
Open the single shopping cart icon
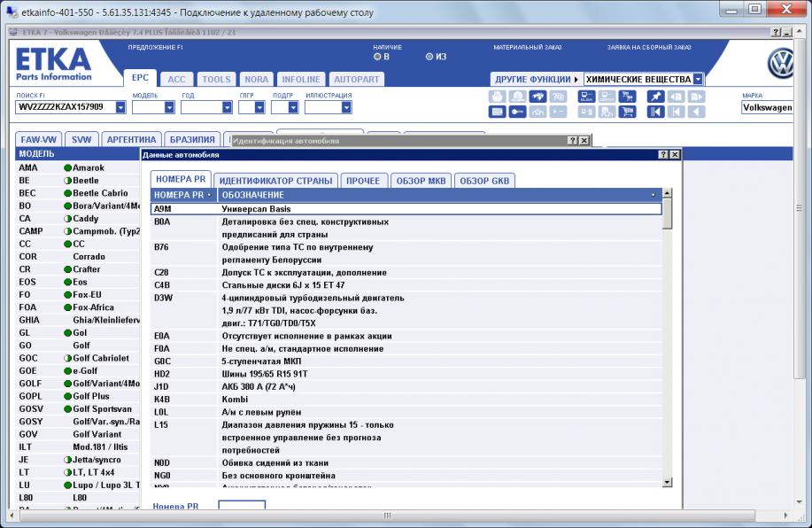[x=627, y=112]
